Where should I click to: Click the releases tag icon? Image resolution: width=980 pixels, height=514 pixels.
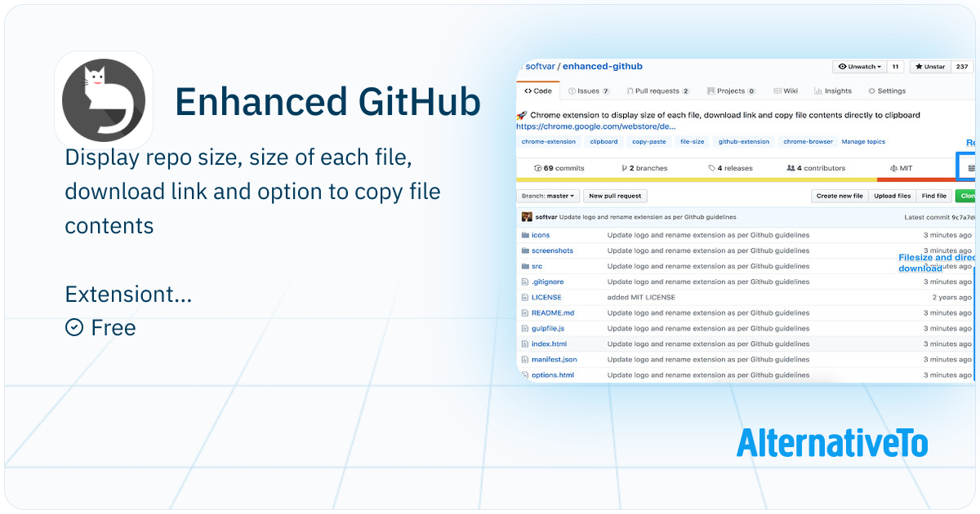pos(711,168)
